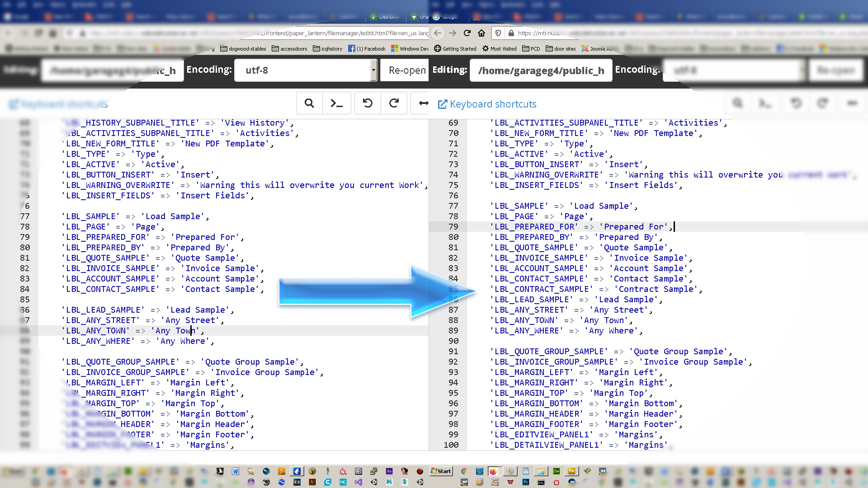Click 'LBL_CONTACT_SAMPLE' line in left editor
Image resolution: width=868 pixels, height=488 pixels.
click(x=162, y=289)
